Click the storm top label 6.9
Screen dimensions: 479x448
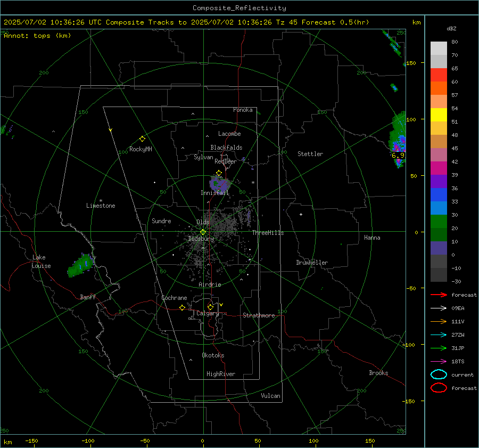click(x=398, y=156)
